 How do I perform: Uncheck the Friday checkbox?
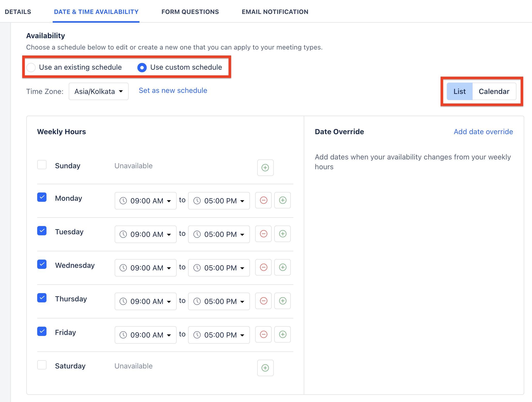pos(42,331)
